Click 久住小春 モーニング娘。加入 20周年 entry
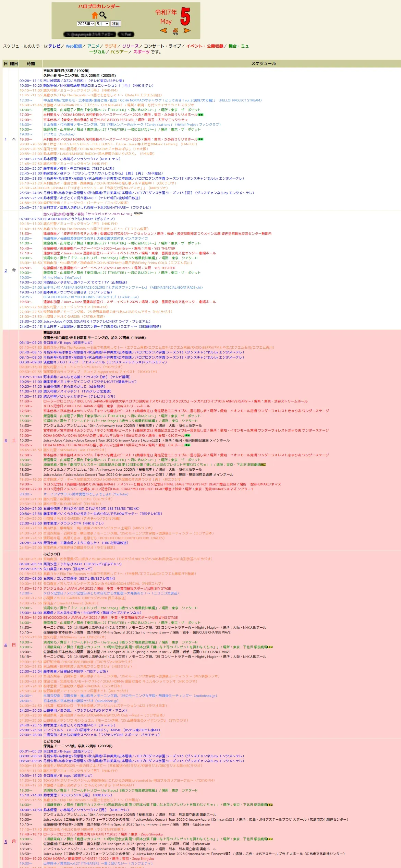Viewport: 401px width, 868px height. click(80, 75)
